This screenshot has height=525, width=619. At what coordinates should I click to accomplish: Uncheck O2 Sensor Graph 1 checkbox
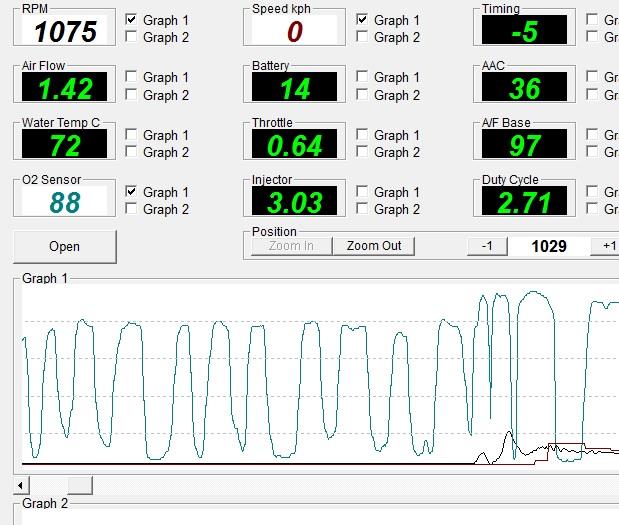click(131, 191)
